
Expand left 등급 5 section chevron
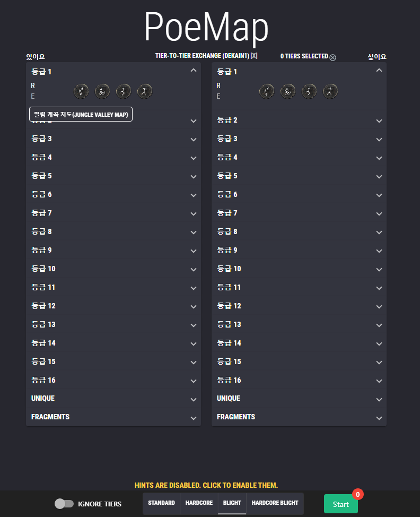click(x=194, y=177)
